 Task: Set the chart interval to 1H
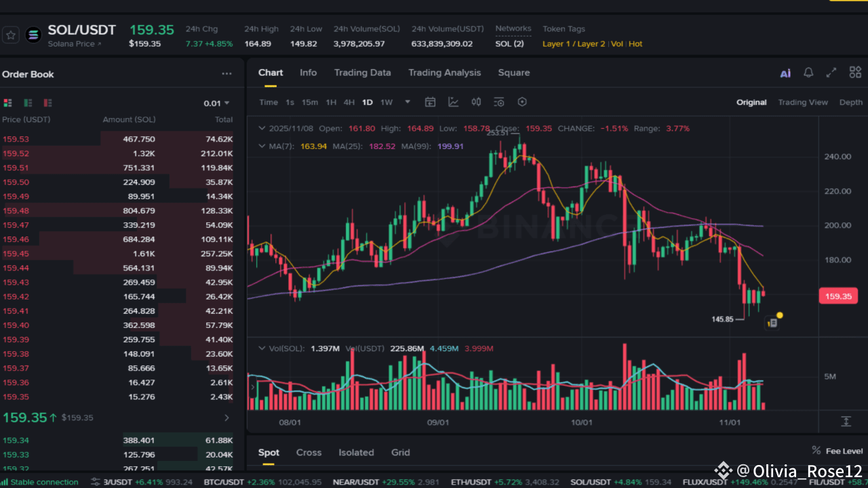(331, 102)
